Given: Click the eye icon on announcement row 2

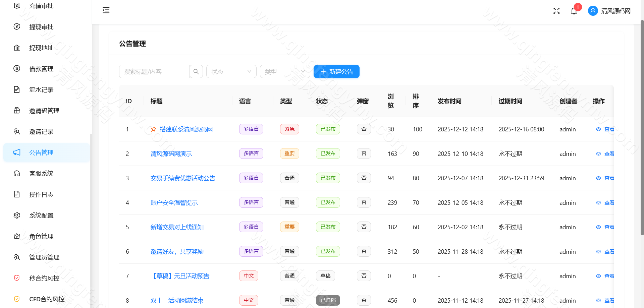Looking at the screenshot, I should click(598, 153).
